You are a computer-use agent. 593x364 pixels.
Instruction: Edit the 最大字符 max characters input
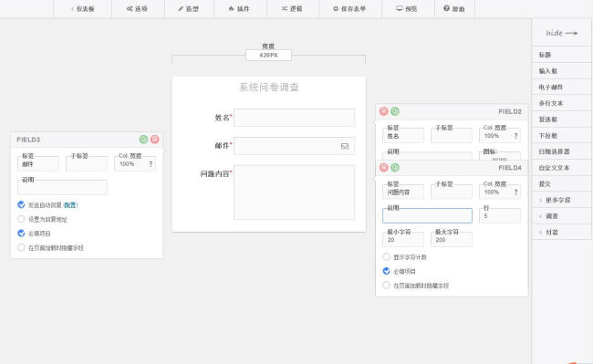pyautogui.click(x=452, y=240)
